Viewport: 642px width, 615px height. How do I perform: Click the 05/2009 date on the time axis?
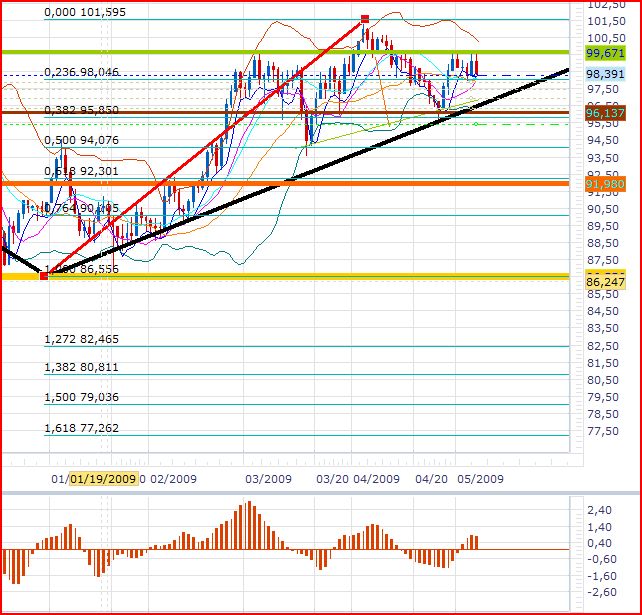[x=481, y=479]
